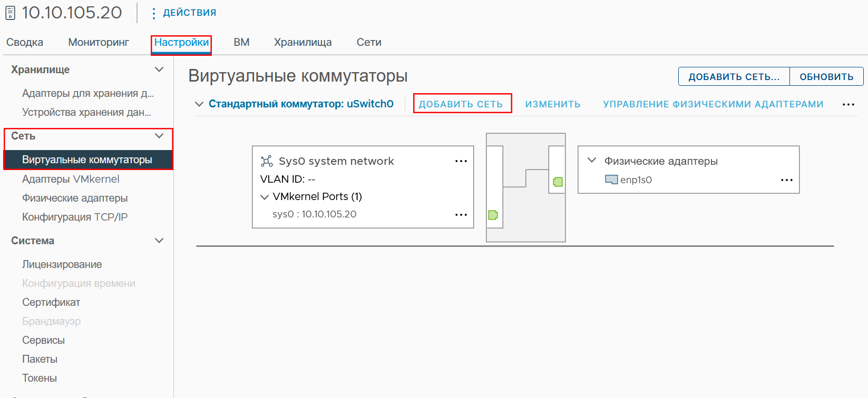Open Адаптеры VMkernel settings

click(71, 179)
